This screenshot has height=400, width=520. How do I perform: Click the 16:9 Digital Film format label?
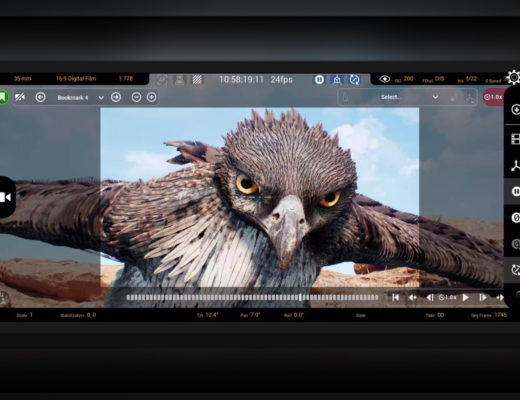tap(76, 79)
